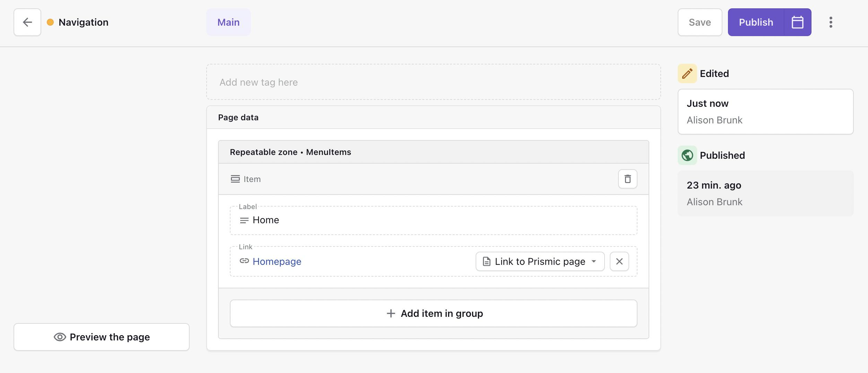Screen dimensions: 868x373
Task: Click the eye icon on Preview the page
Action: pos(59,337)
